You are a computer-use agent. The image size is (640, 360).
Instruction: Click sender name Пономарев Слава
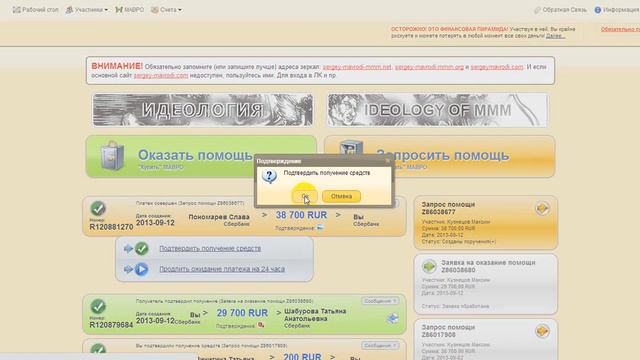pyautogui.click(x=219, y=217)
